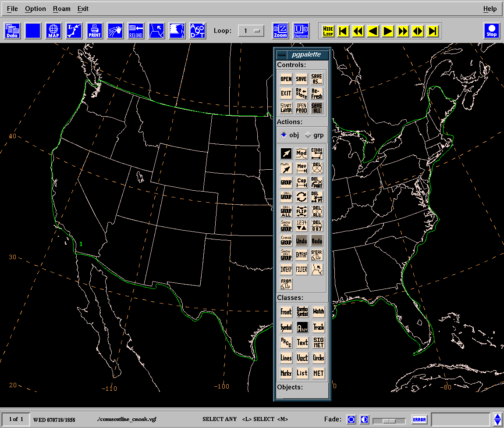The height and width of the screenshot is (428, 504).
Task: Open the Data selection window icon
Action: [12, 31]
